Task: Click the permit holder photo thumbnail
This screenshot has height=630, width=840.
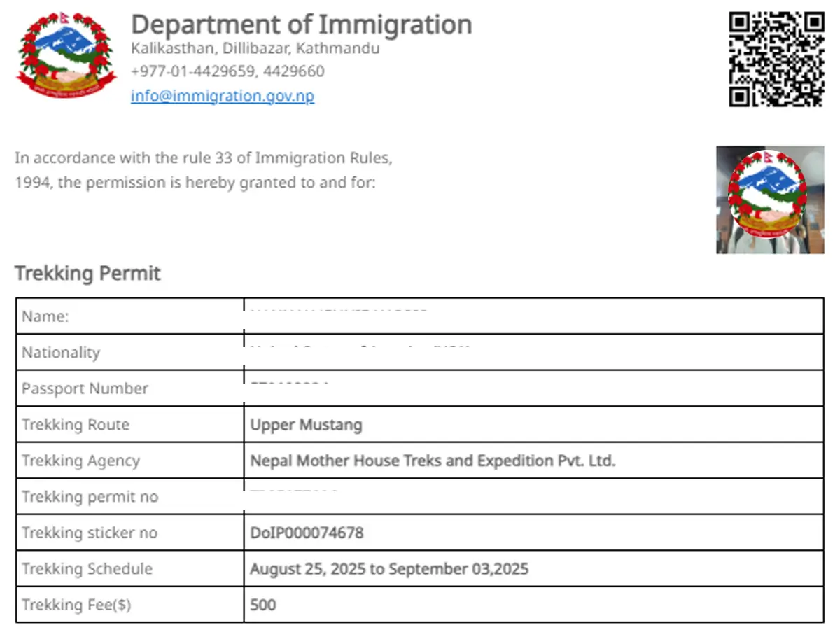Action: coord(770,199)
